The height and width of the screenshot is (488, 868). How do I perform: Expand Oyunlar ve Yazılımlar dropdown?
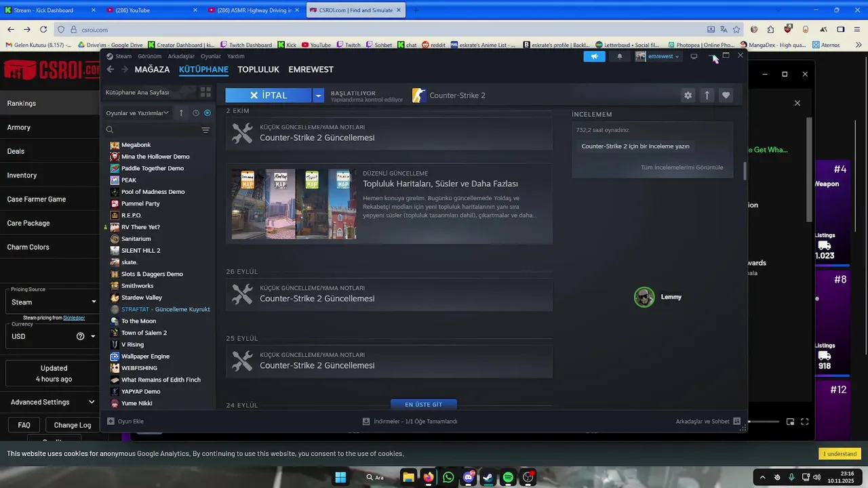tap(138, 113)
